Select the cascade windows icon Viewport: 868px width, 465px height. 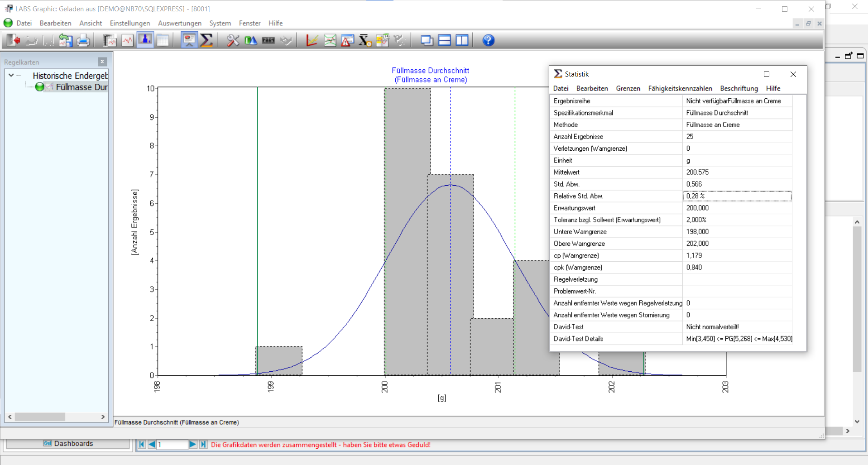(x=427, y=41)
